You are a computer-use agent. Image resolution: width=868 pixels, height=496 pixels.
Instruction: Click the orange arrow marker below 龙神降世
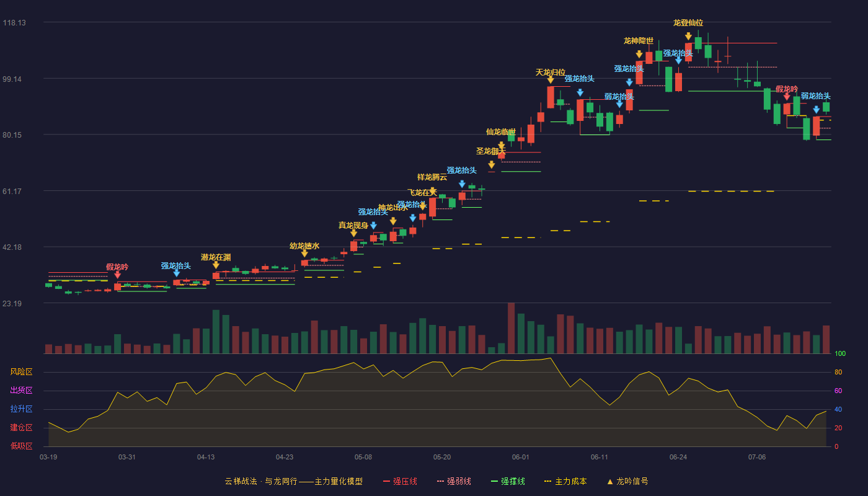[x=639, y=55]
